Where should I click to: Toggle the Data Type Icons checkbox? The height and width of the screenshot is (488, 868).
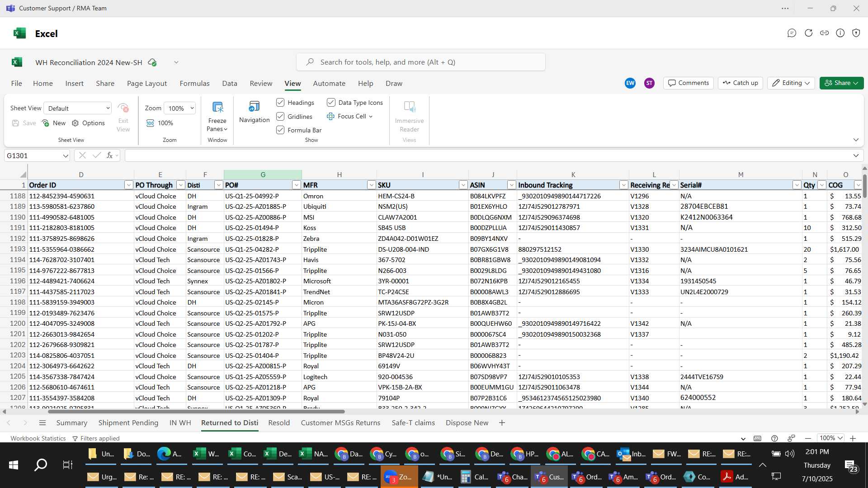pyautogui.click(x=331, y=103)
